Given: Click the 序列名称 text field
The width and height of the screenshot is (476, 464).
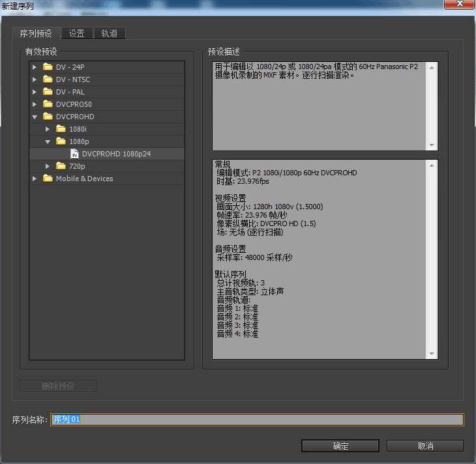Looking at the screenshot, I should pos(257,420).
